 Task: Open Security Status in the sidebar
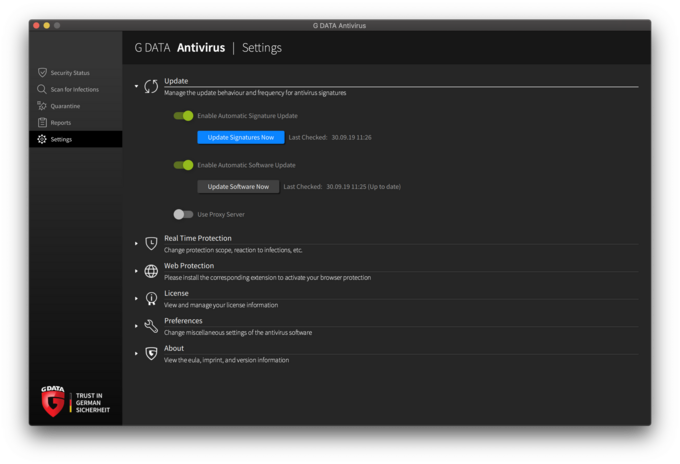[70, 73]
